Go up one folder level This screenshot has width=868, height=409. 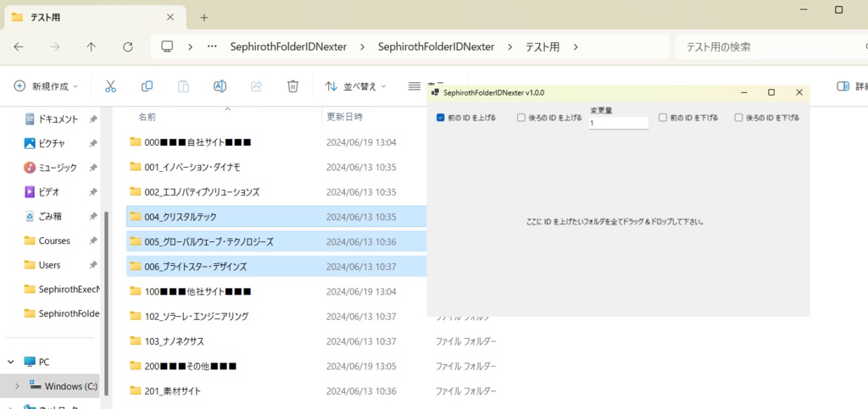(92, 47)
